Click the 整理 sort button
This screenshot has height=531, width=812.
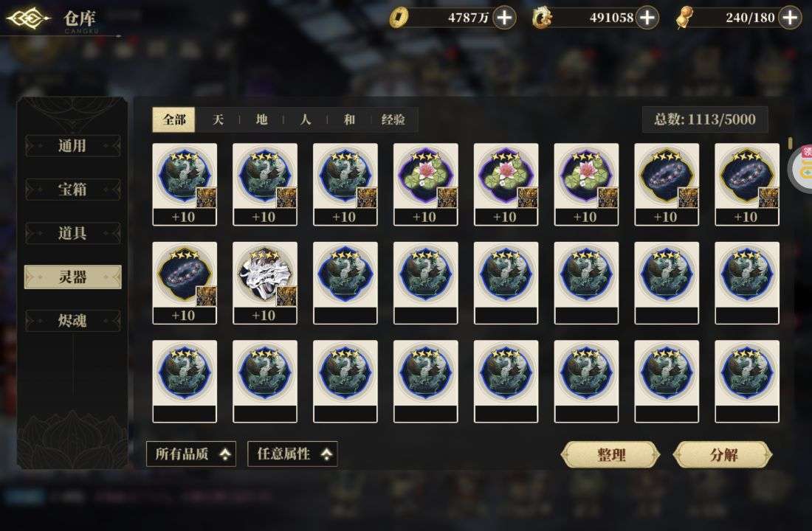[611, 454]
